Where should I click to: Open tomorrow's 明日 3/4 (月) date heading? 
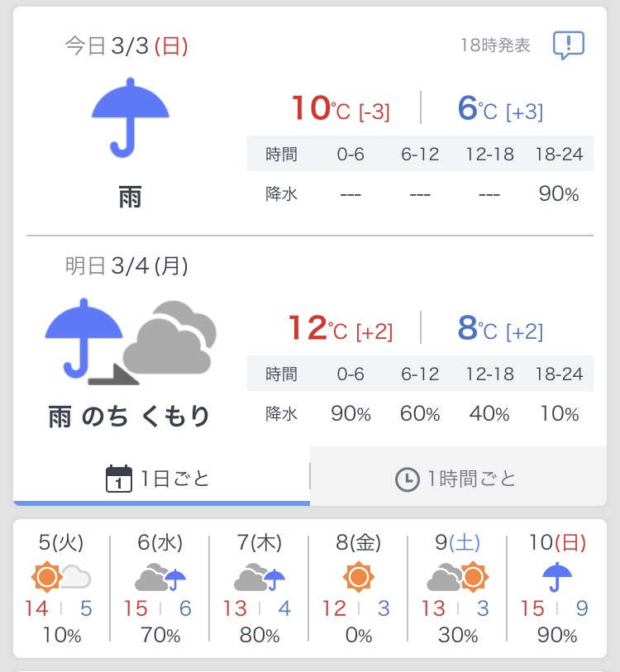point(126,265)
